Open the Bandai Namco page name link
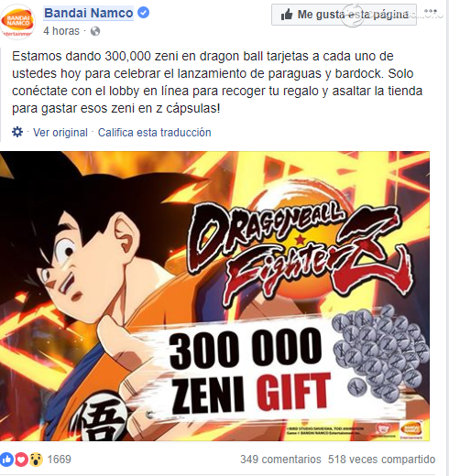This screenshot has height=476, width=449. pyautogui.click(x=89, y=13)
